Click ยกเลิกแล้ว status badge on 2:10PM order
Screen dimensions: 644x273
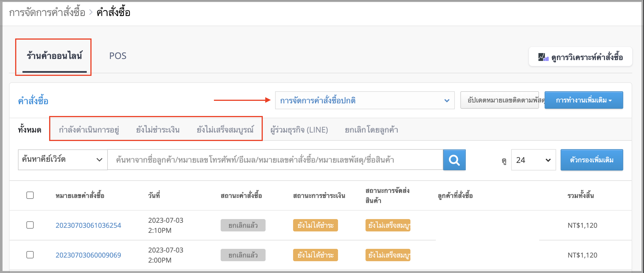[243, 225]
